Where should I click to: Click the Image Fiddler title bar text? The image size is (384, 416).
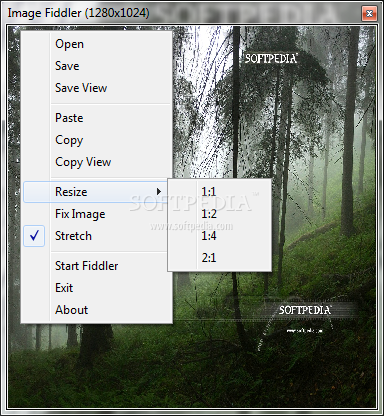click(x=78, y=13)
